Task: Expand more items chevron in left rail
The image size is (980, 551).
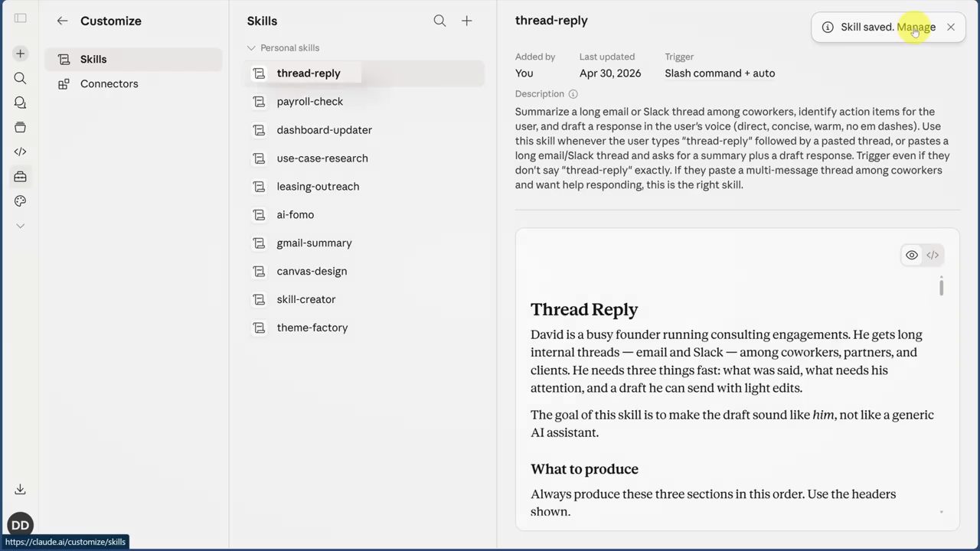Action: coord(20,226)
